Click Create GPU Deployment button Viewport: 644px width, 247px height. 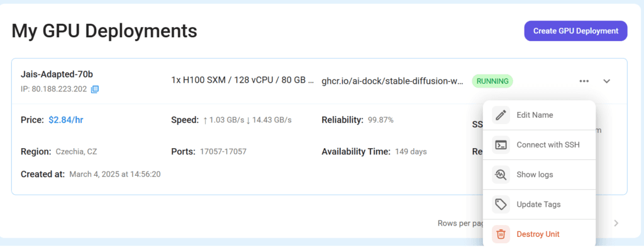575,31
